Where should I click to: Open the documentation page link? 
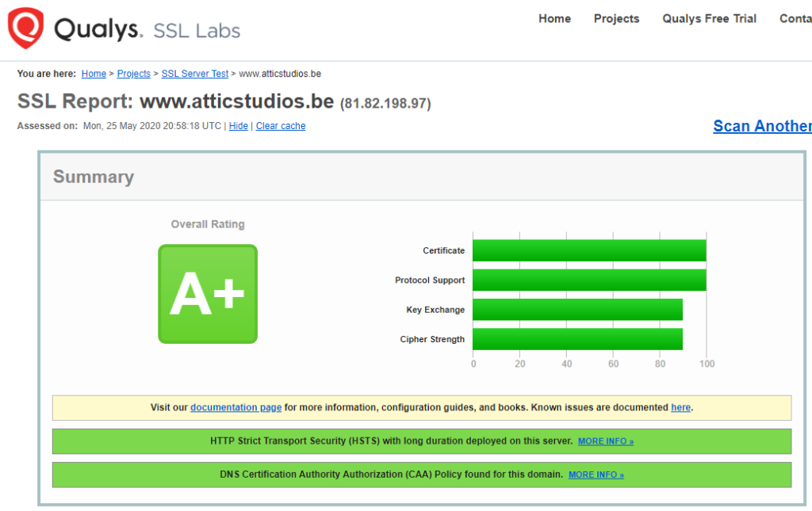click(x=236, y=407)
